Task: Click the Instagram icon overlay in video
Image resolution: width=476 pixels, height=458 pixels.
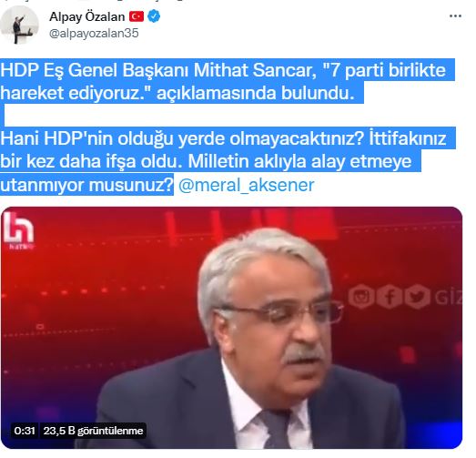Action: pyautogui.click(x=361, y=297)
